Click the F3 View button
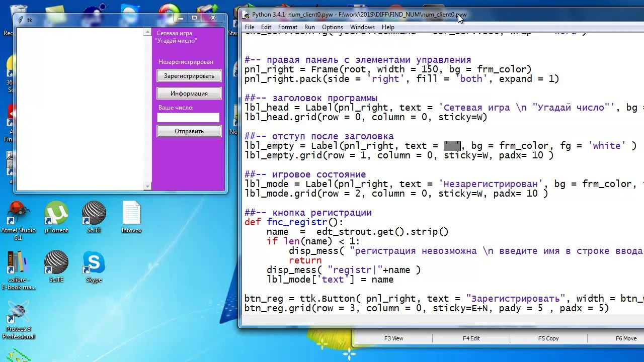 point(394,338)
